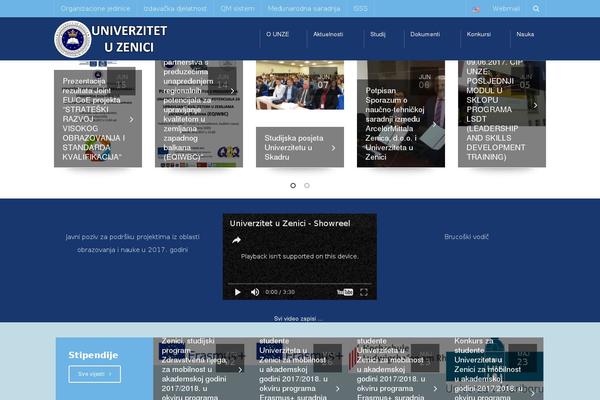The image size is (600, 400).
Task: Open the Studij menu
Action: pos(378,34)
